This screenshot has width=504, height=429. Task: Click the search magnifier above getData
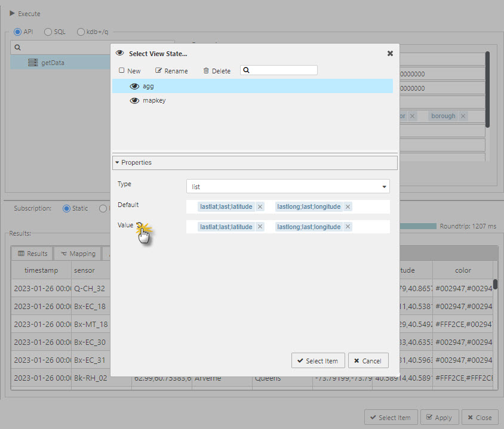[x=17, y=47]
